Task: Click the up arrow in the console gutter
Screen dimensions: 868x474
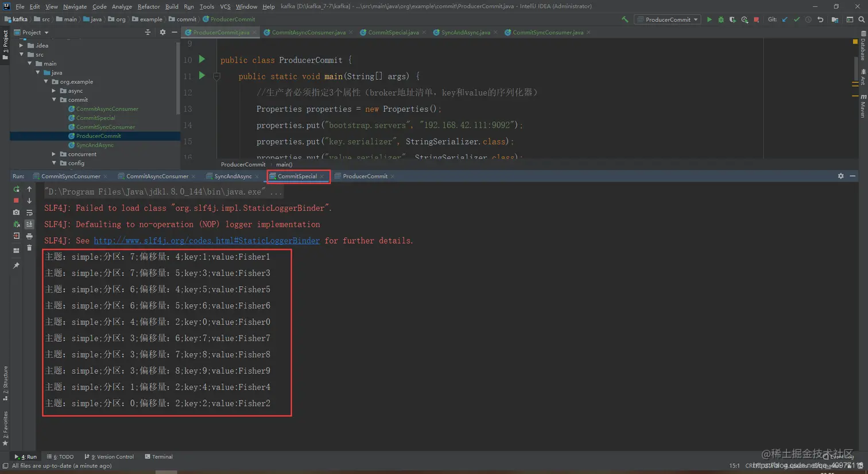Action: tap(29, 189)
